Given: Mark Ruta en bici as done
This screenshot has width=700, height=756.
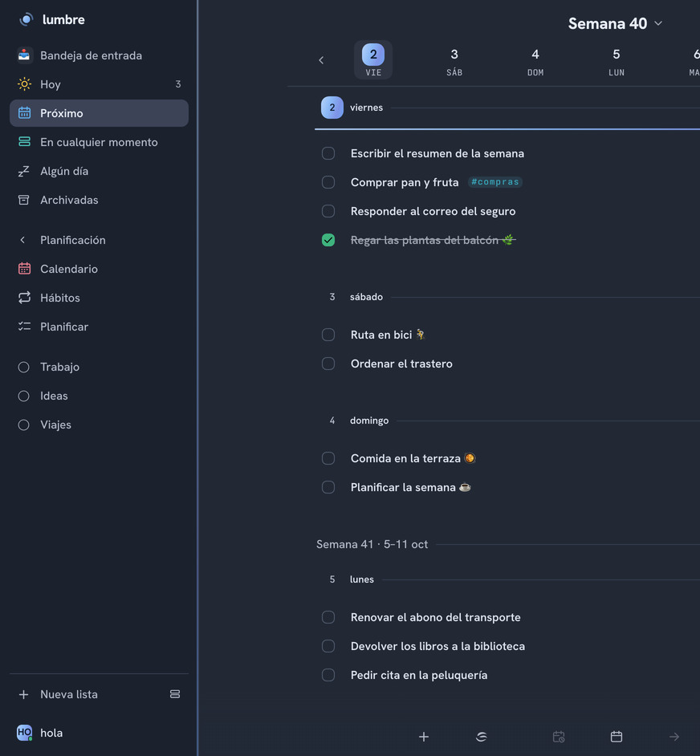Looking at the screenshot, I should pos(328,335).
